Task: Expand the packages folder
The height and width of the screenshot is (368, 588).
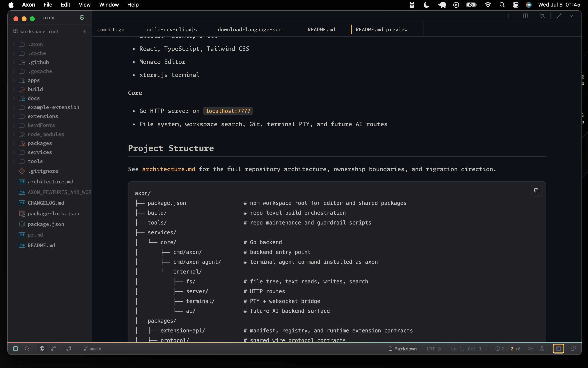Action: click(x=14, y=143)
